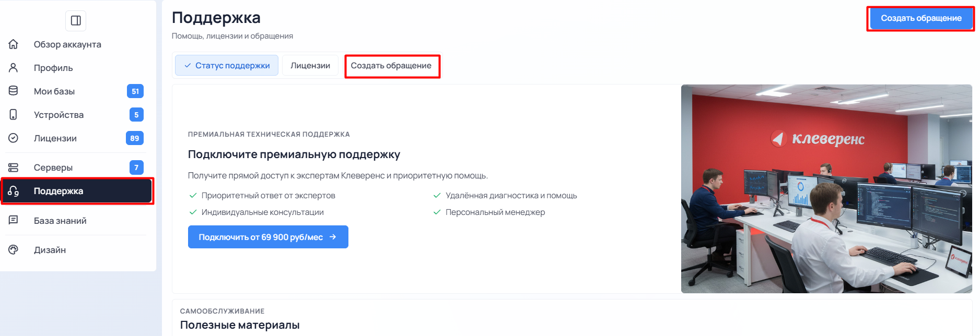Navigate to Серверы
The width and height of the screenshot is (980, 336).
tap(76, 167)
